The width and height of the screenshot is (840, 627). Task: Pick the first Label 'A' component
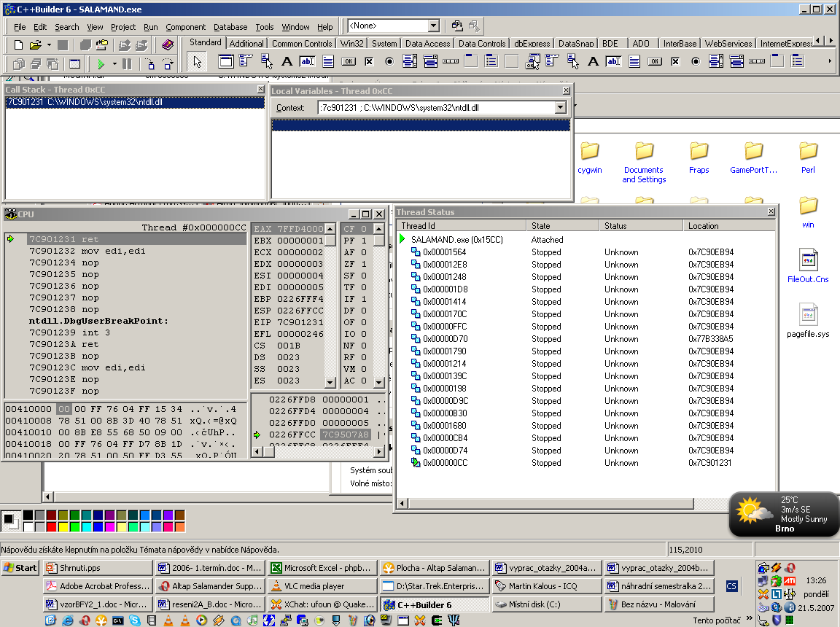[287, 61]
